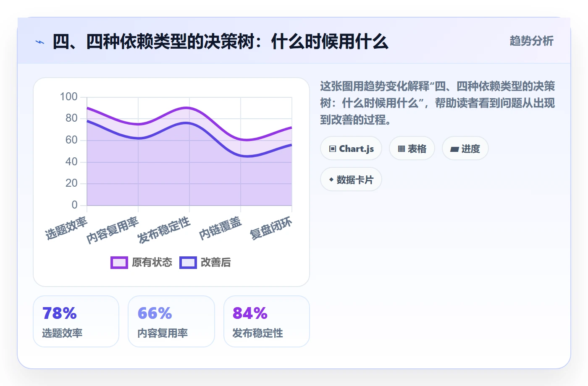Open the 84% 发布稳定性 stat card
The height and width of the screenshot is (386, 588).
coord(267,321)
